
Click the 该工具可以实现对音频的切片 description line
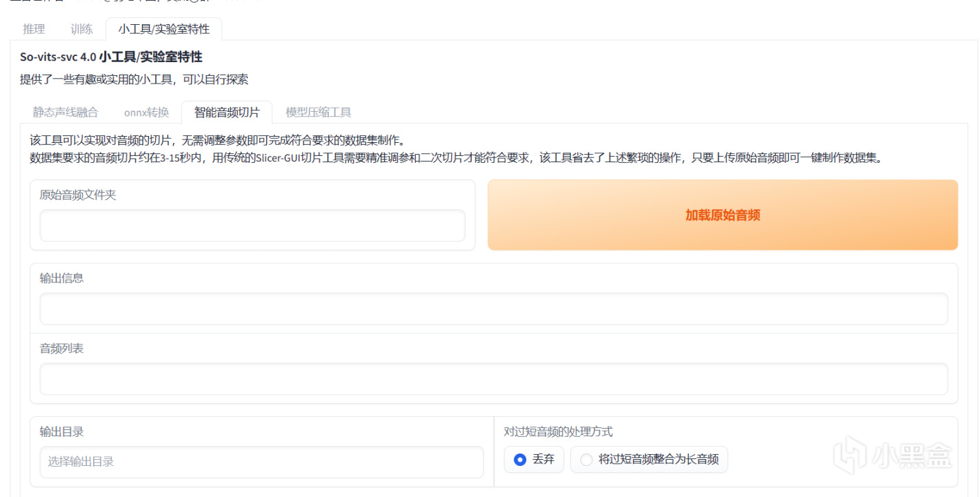217,142
